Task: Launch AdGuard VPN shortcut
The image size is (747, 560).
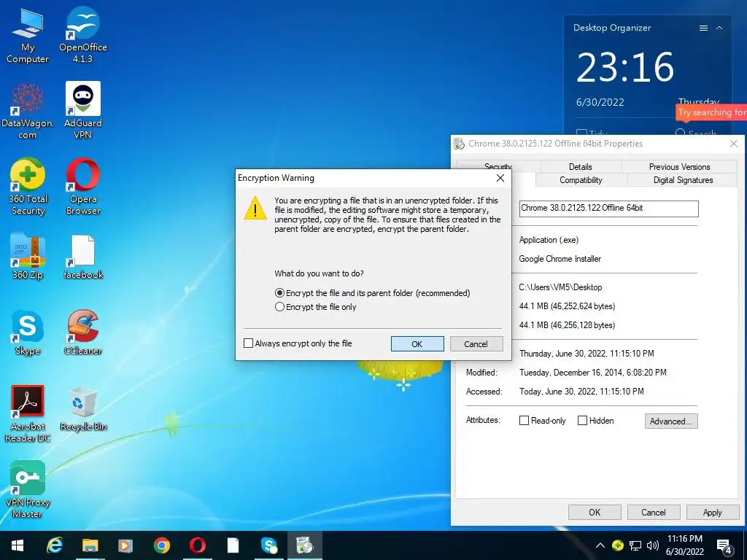Action: pos(83,112)
